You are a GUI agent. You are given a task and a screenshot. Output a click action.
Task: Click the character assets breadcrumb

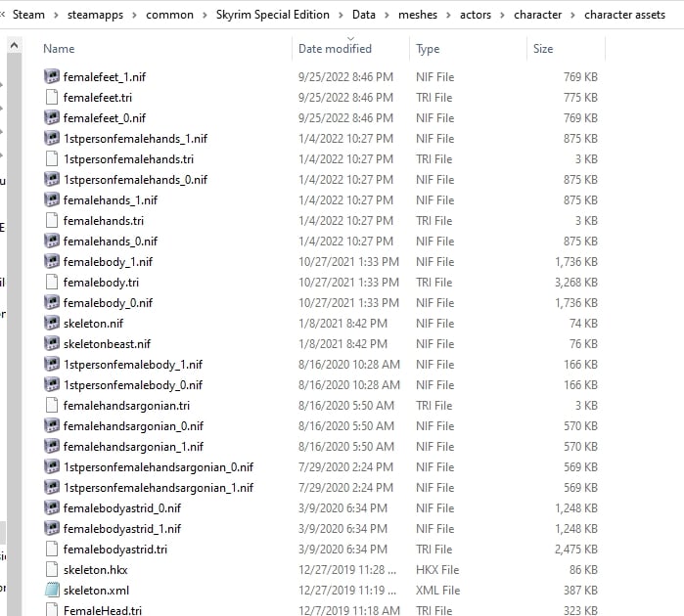(624, 15)
